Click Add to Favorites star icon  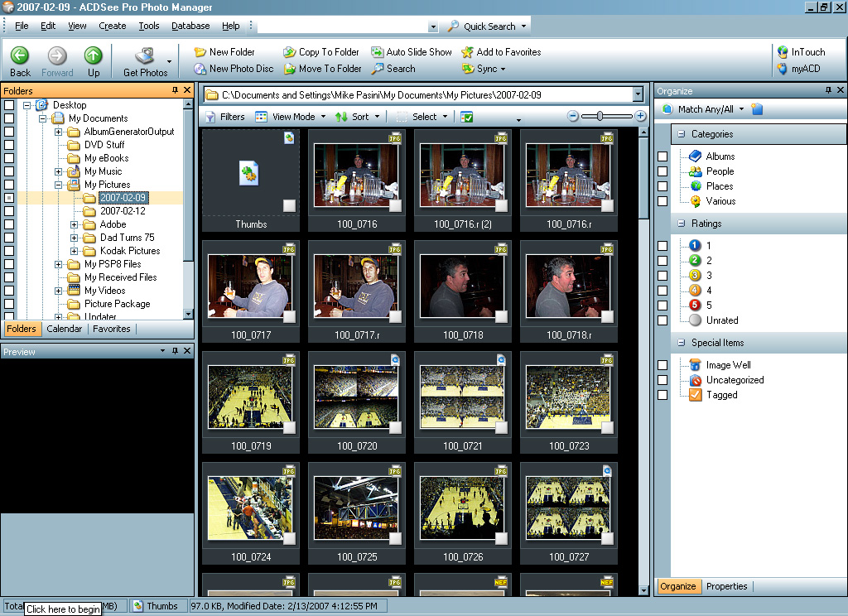tap(468, 52)
